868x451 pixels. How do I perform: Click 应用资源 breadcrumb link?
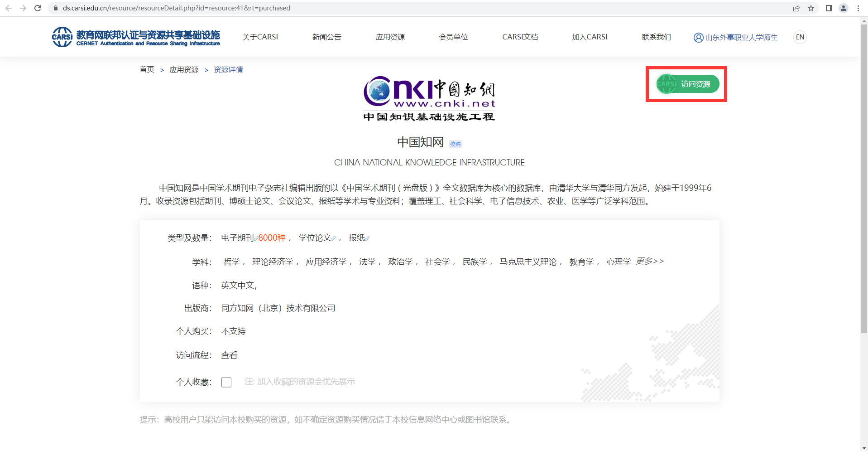[184, 69]
